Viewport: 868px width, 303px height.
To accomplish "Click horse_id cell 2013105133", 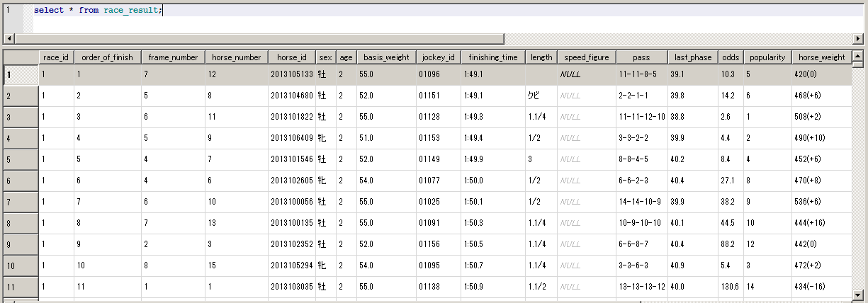I will point(291,74).
